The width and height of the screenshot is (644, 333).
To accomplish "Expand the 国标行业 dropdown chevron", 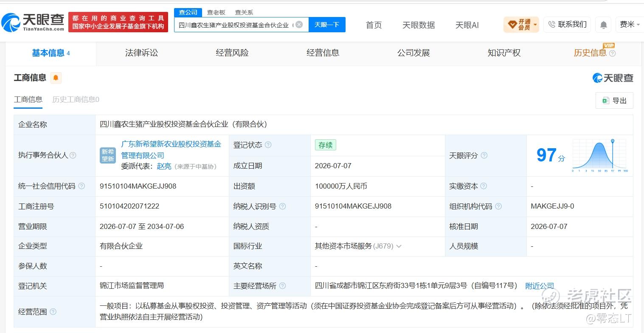I will coord(399,246).
